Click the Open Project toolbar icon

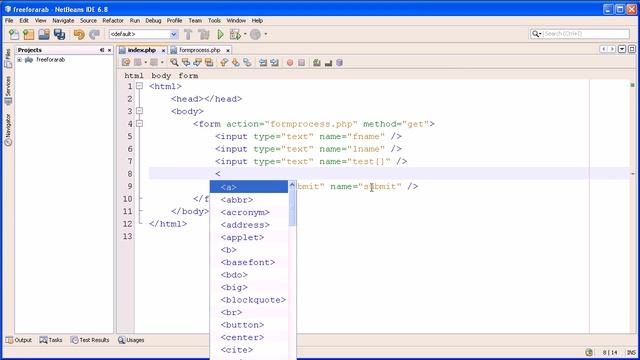(x=44, y=34)
